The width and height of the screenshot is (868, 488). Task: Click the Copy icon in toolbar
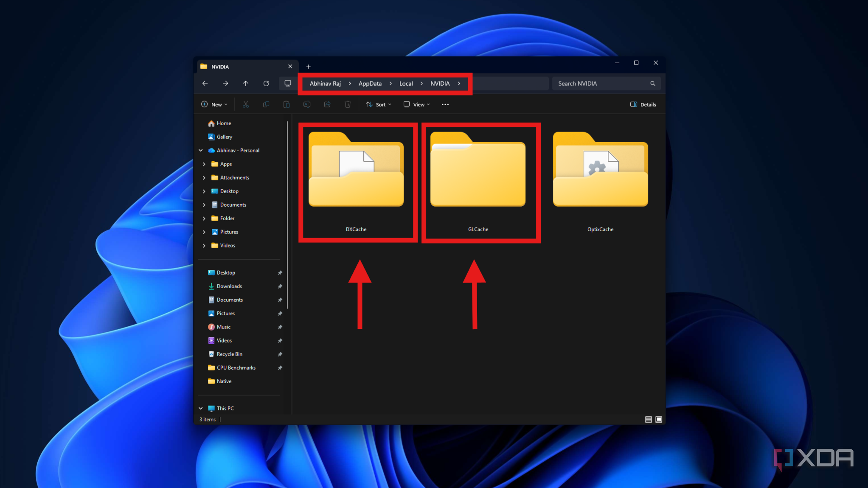click(x=266, y=104)
